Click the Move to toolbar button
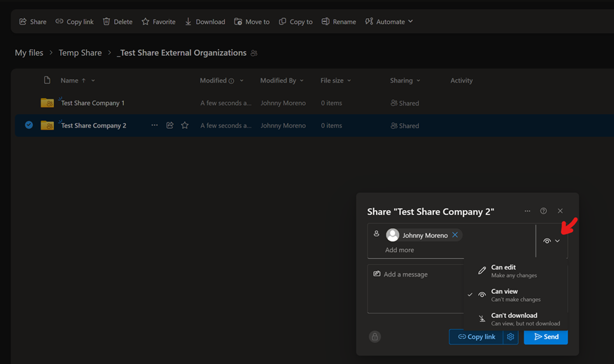This screenshot has height=364, width=614. 252,22
